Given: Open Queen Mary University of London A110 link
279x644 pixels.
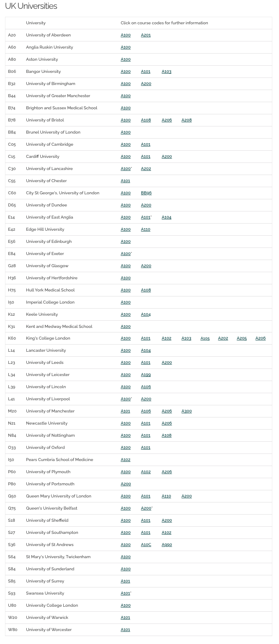Looking at the screenshot, I should (166, 496).
